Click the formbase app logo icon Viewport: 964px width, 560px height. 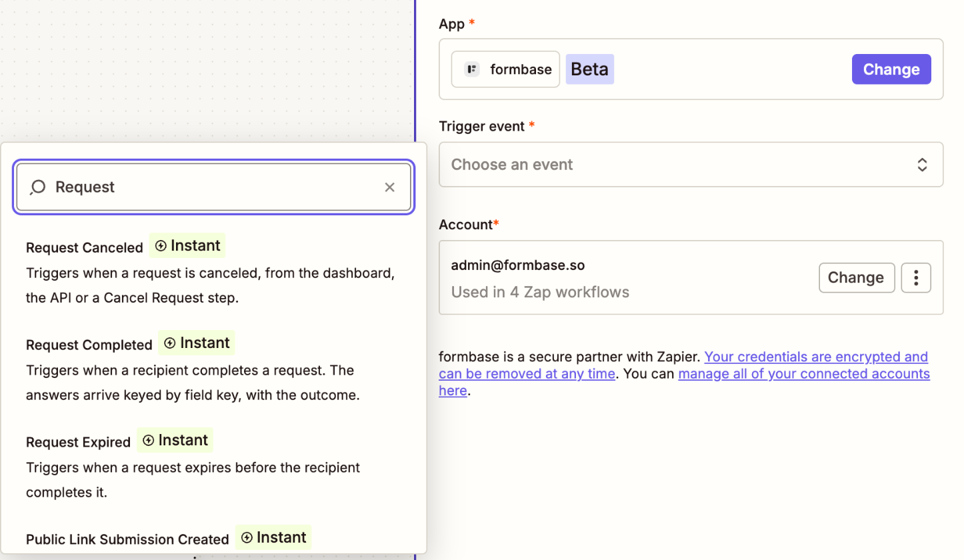473,69
